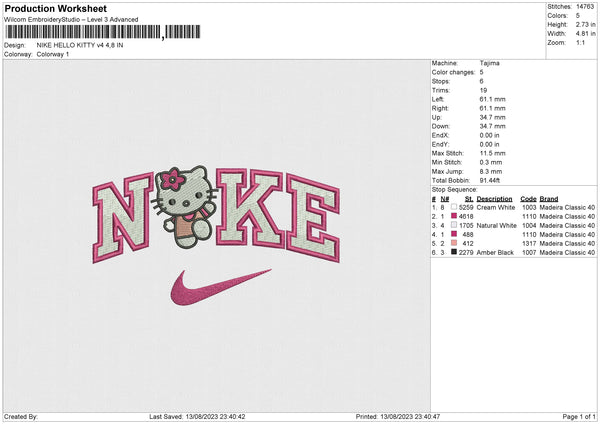
Task: Click the 'EndY:' label
Action: (440, 144)
